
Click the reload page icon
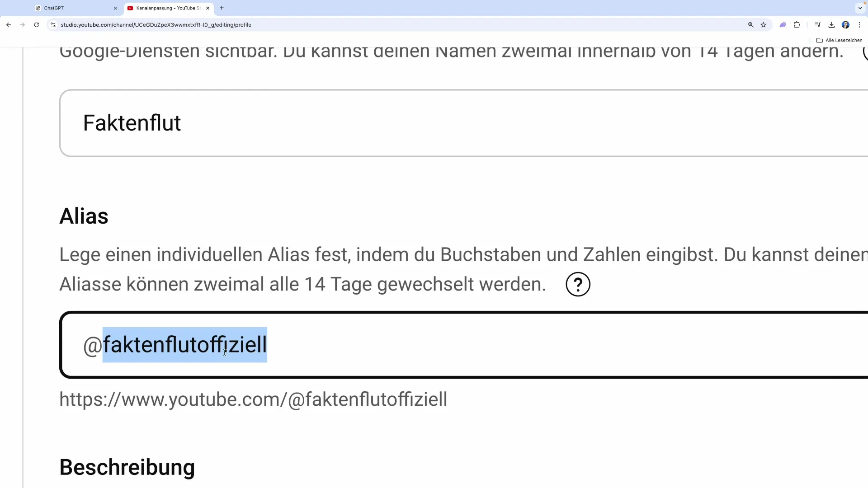pyautogui.click(x=36, y=25)
